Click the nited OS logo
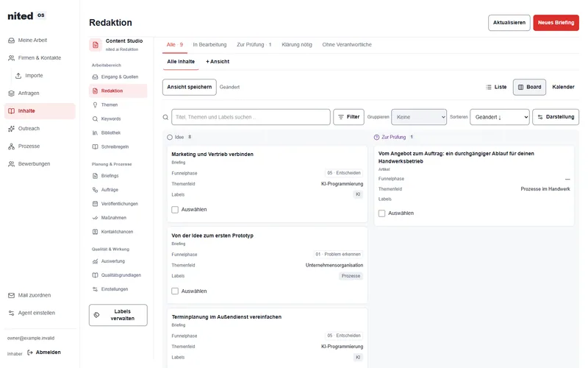Viewport: 588px width, 368px height. 26,15
